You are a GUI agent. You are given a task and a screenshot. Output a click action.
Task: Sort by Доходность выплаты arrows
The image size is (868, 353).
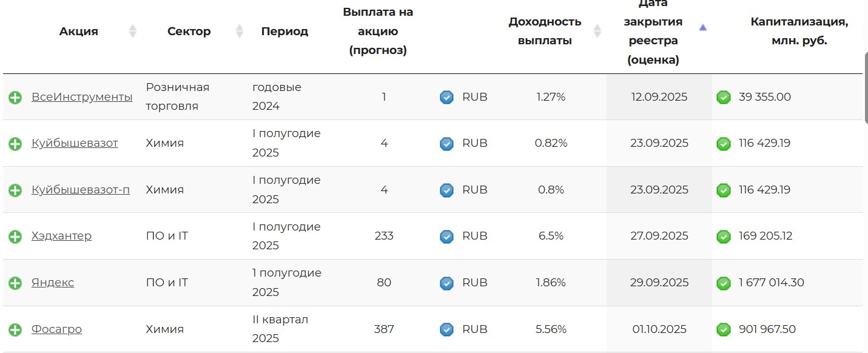(x=597, y=32)
